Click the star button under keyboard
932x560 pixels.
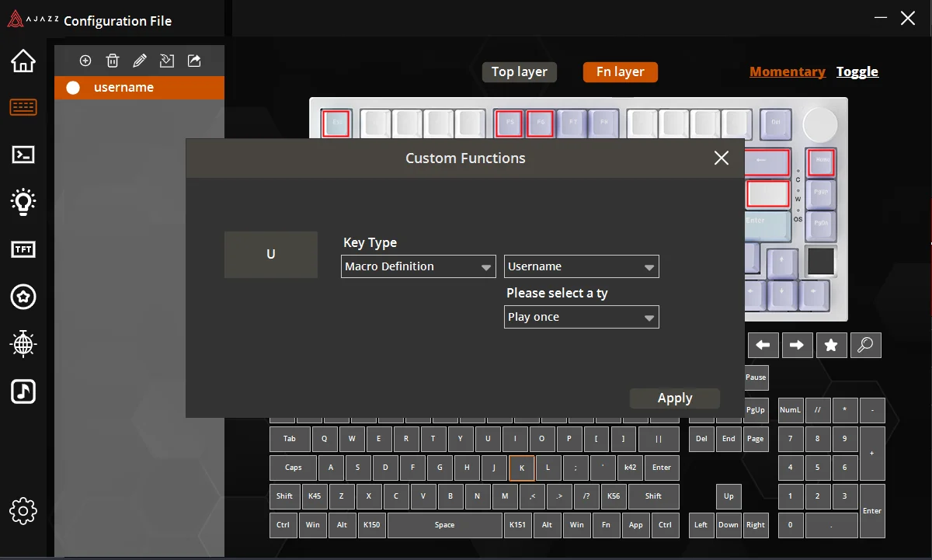(831, 346)
